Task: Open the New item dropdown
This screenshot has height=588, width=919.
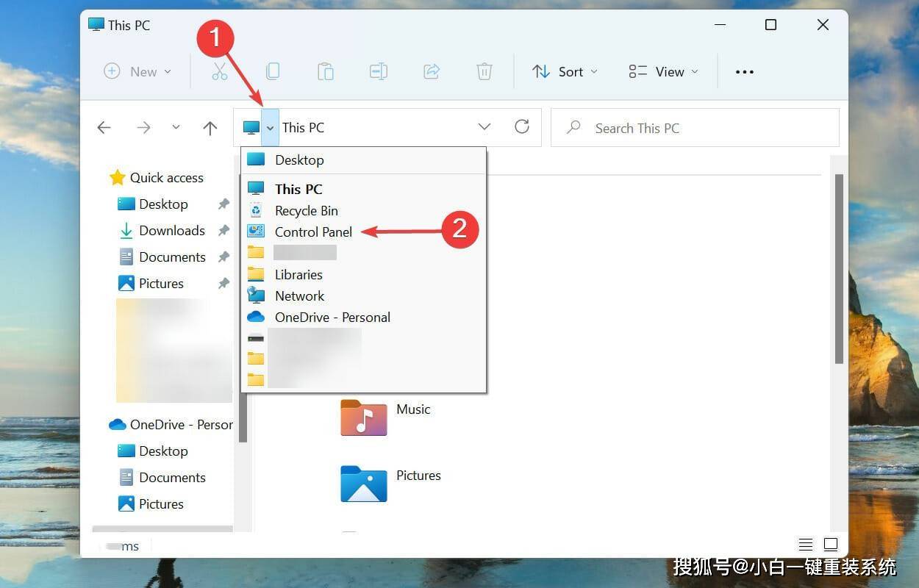Action: [139, 71]
